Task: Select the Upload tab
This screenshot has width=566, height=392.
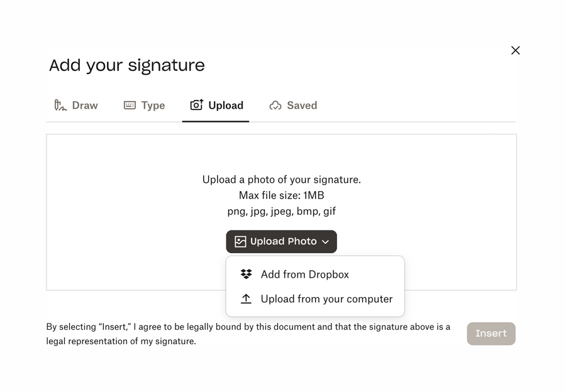Action: pyautogui.click(x=216, y=105)
